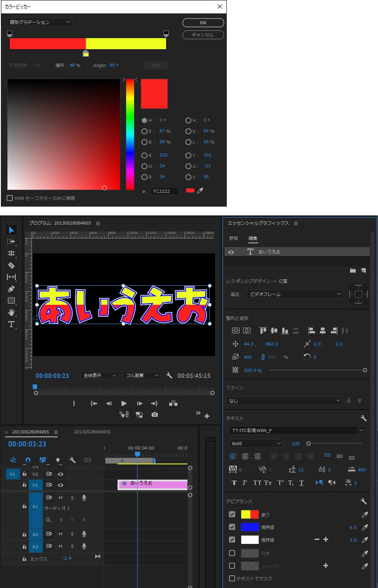Click the キャンセル button
The width and height of the screenshot is (378, 588).
click(203, 35)
